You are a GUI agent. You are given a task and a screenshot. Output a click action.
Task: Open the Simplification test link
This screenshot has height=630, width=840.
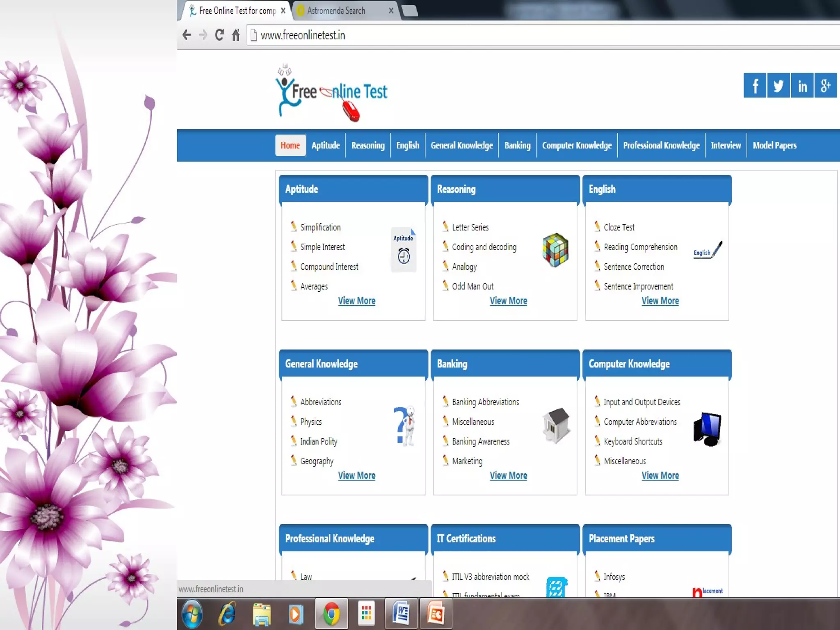[x=320, y=227]
